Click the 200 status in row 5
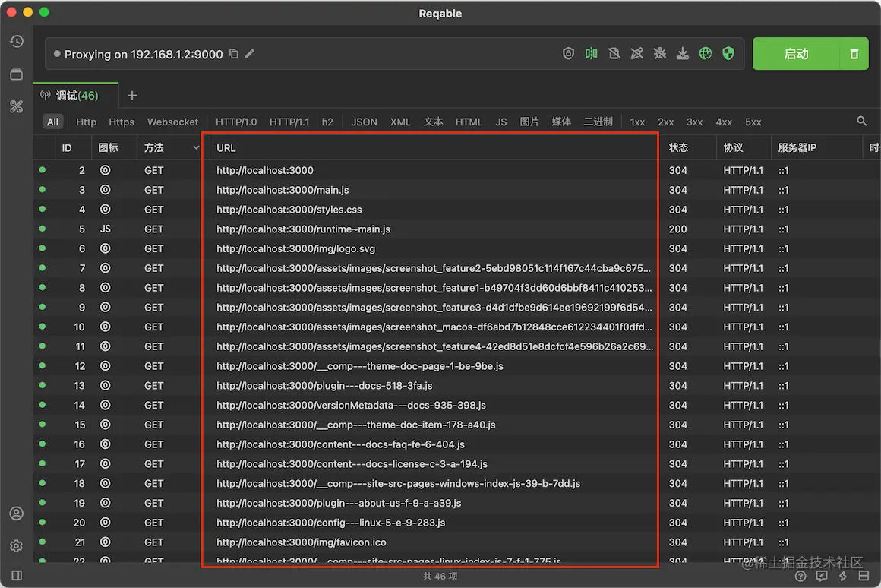This screenshot has width=881, height=588. coord(677,229)
